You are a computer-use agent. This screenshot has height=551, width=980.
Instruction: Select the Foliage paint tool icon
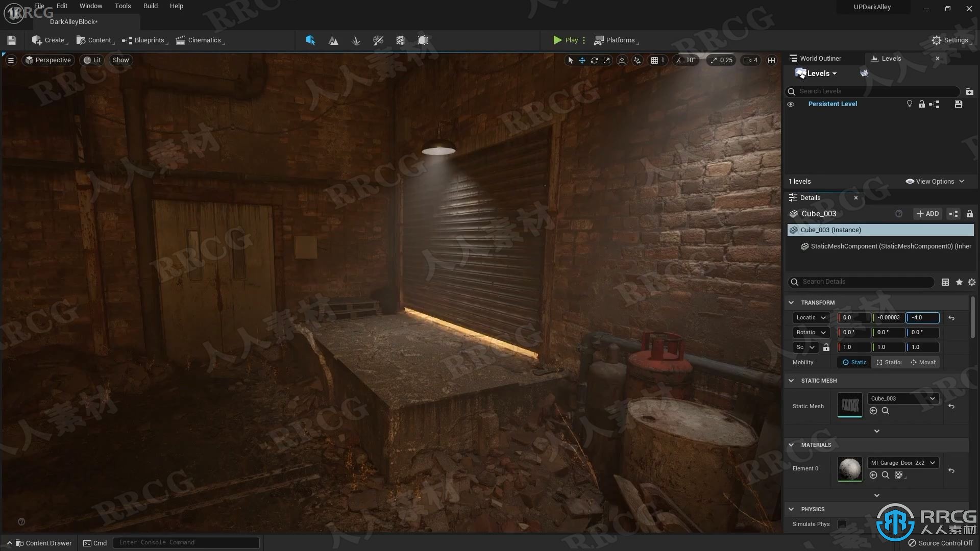[x=355, y=40]
